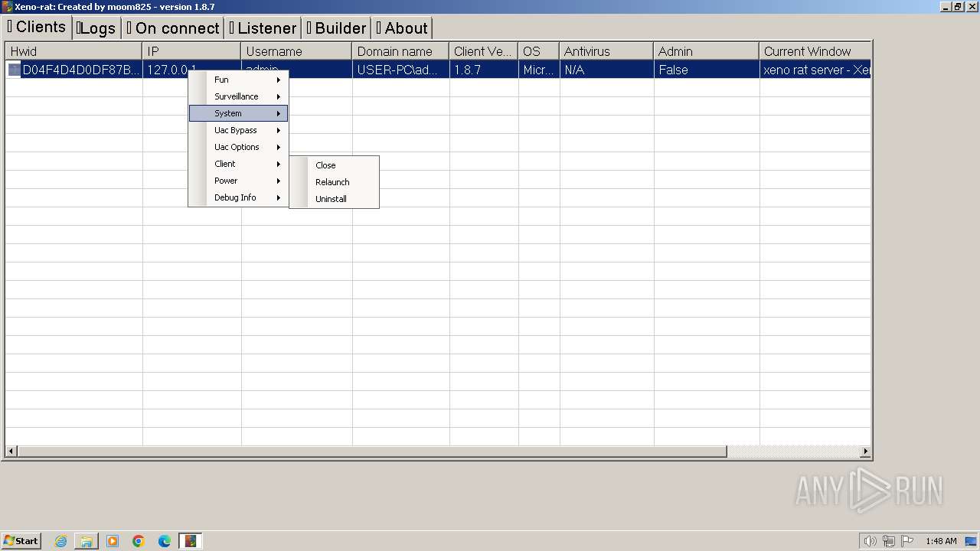Sort by the Domain name column header
980x551 pixels.
(x=400, y=51)
